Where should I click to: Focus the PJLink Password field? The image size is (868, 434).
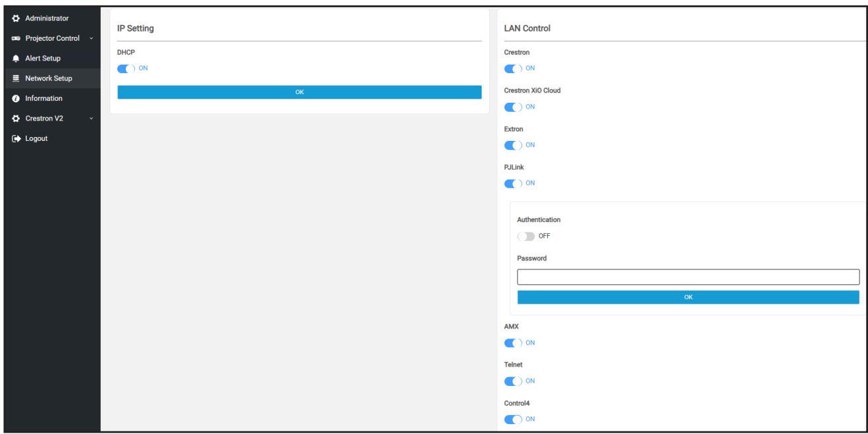688,277
